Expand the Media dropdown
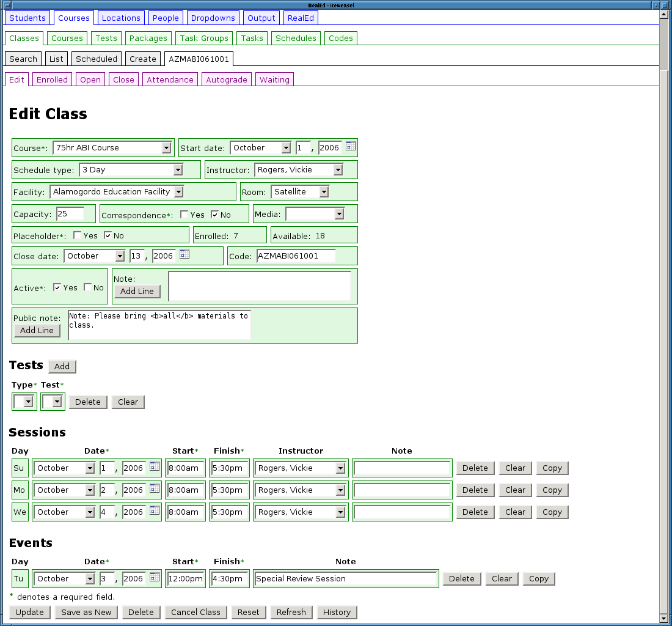Viewport: 672px width, 626px height. [x=339, y=214]
